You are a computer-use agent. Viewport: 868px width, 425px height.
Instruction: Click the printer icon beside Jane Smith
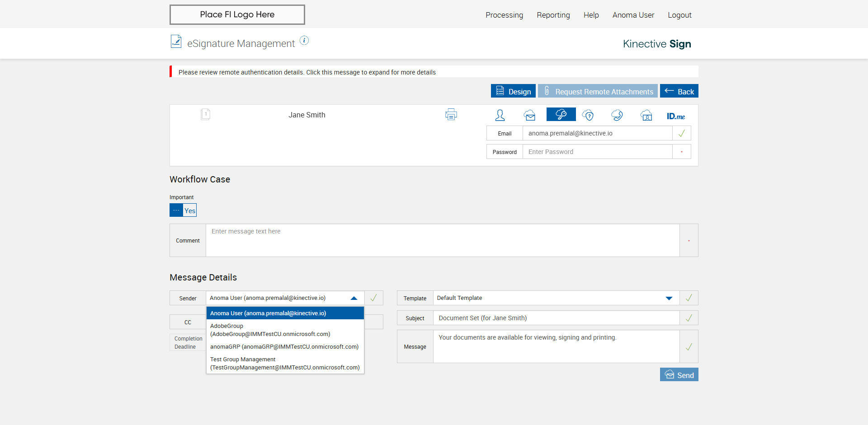[x=451, y=115]
